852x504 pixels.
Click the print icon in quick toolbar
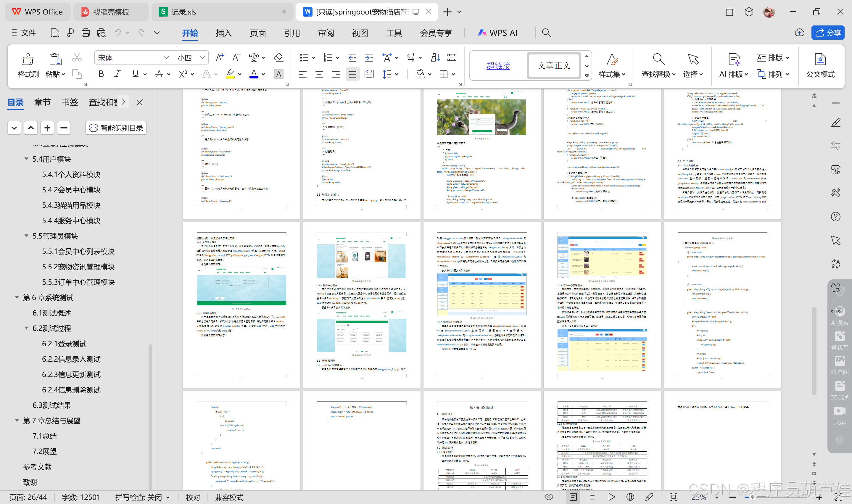click(x=86, y=33)
